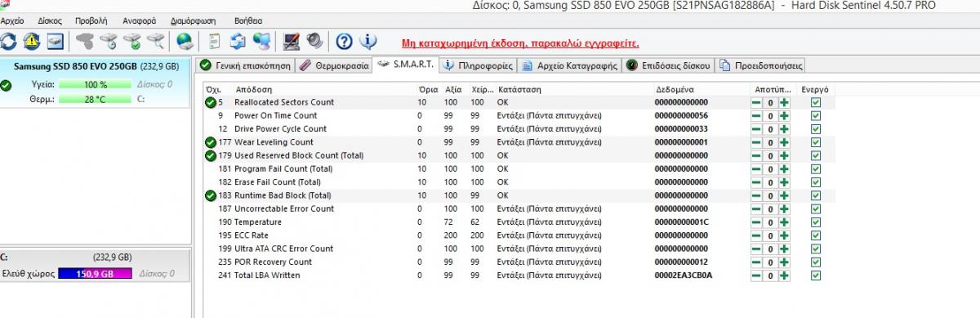Screen dimensions: 980x318
Task: Open the blue question mark help icon
Action: pos(344,40)
